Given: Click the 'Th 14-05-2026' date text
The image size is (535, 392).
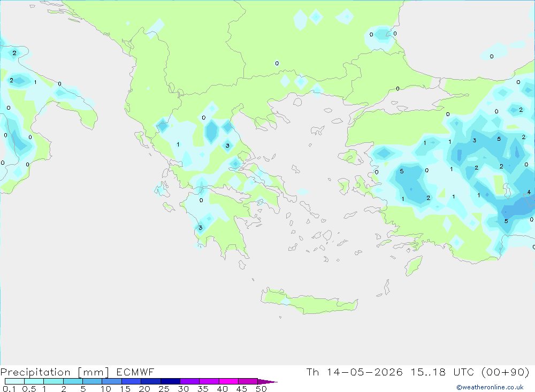Looking at the screenshot, I should (x=354, y=372).
